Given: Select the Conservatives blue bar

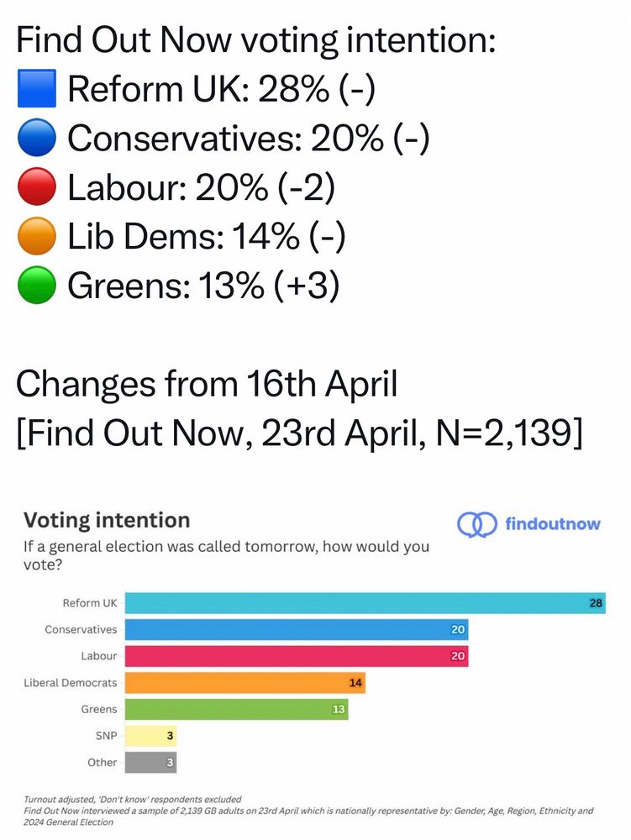Looking at the screenshot, I should [x=297, y=629].
